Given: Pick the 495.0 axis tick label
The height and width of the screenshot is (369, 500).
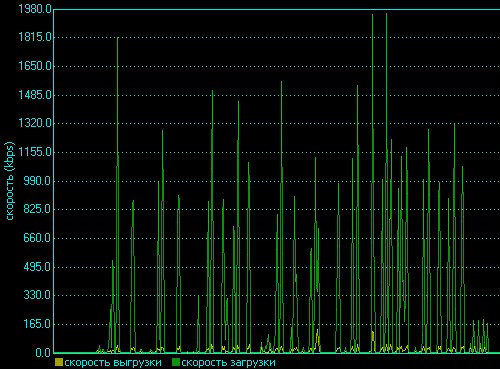Looking at the screenshot, I should pyautogui.click(x=37, y=267).
